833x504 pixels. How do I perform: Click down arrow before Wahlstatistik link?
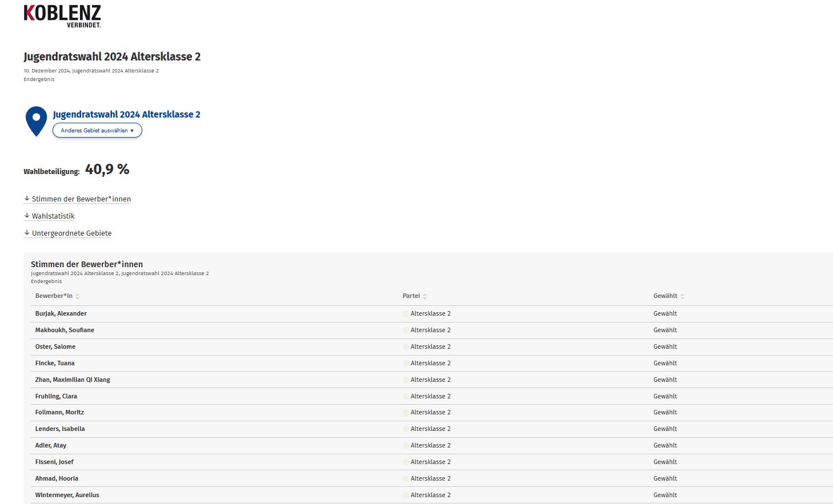(27, 216)
